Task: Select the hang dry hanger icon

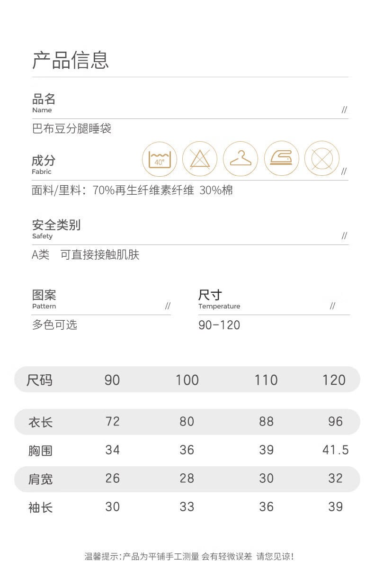Action: (x=240, y=159)
